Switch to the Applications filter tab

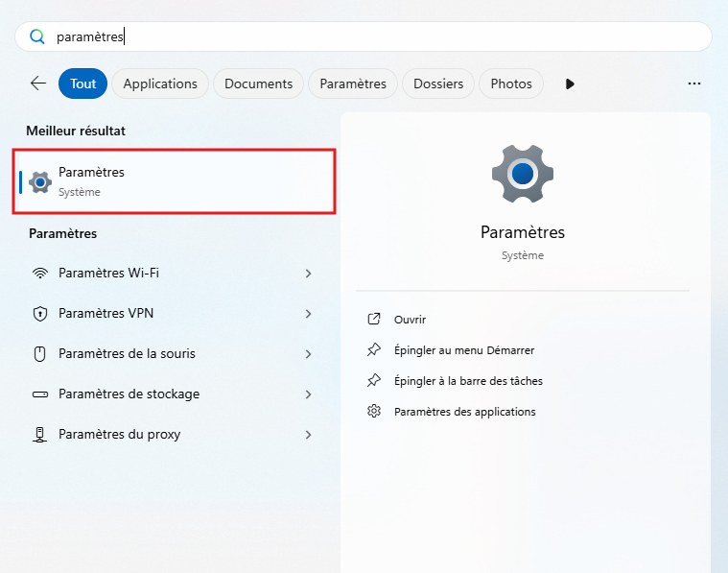click(160, 84)
